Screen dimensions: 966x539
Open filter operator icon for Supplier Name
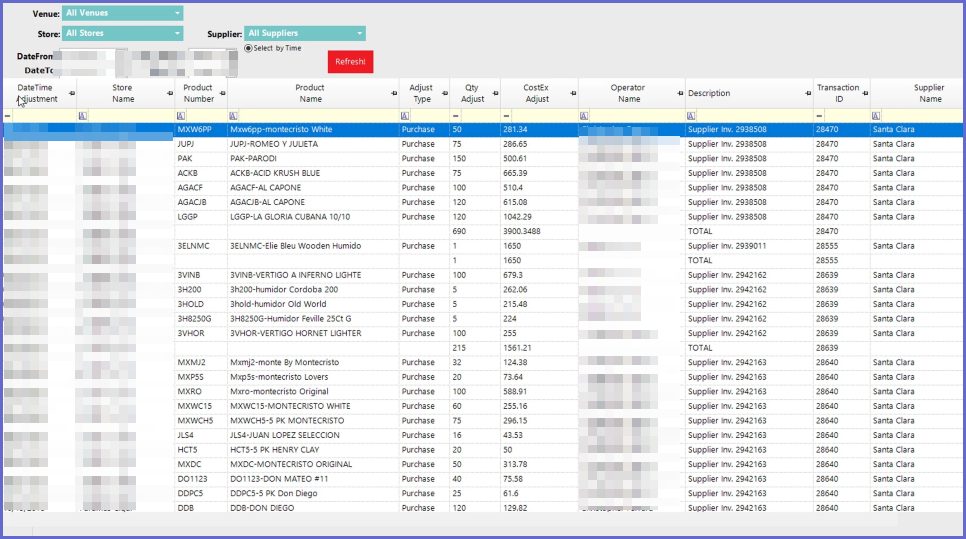[x=876, y=116]
